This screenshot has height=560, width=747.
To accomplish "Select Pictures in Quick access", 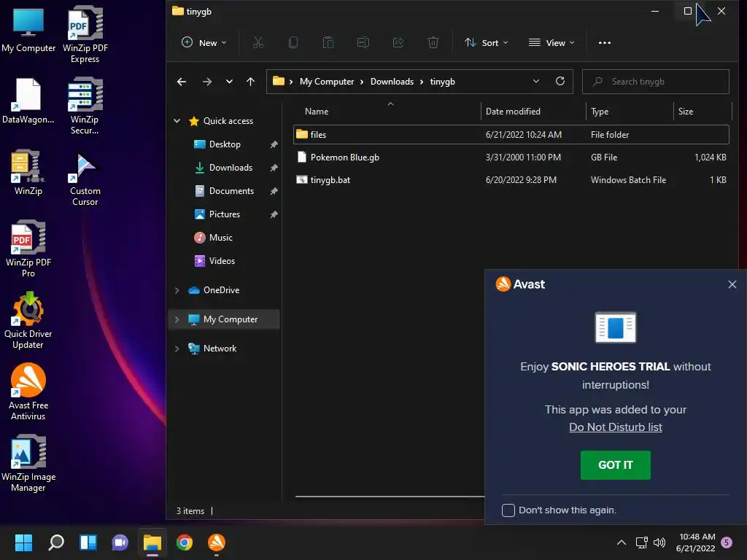I will 225,214.
